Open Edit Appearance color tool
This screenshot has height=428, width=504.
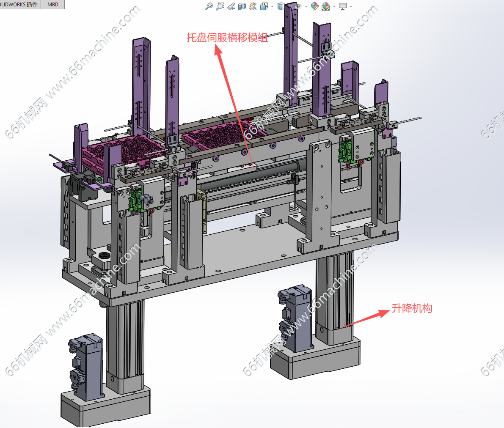click(314, 6)
